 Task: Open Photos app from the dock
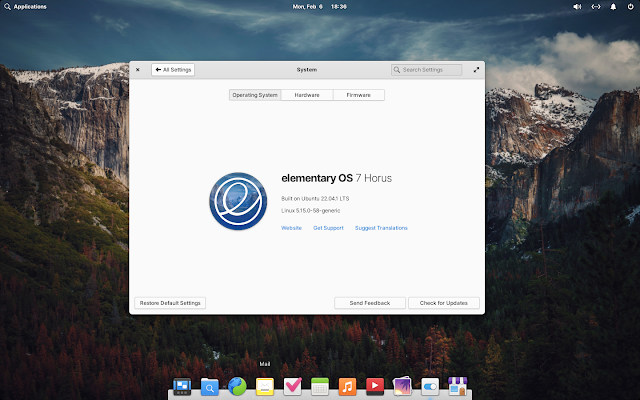[402, 386]
